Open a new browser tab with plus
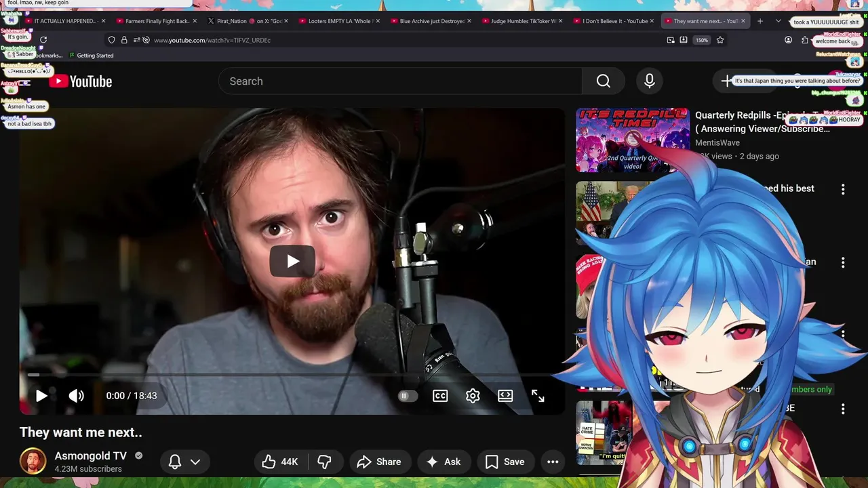 pos(760,21)
